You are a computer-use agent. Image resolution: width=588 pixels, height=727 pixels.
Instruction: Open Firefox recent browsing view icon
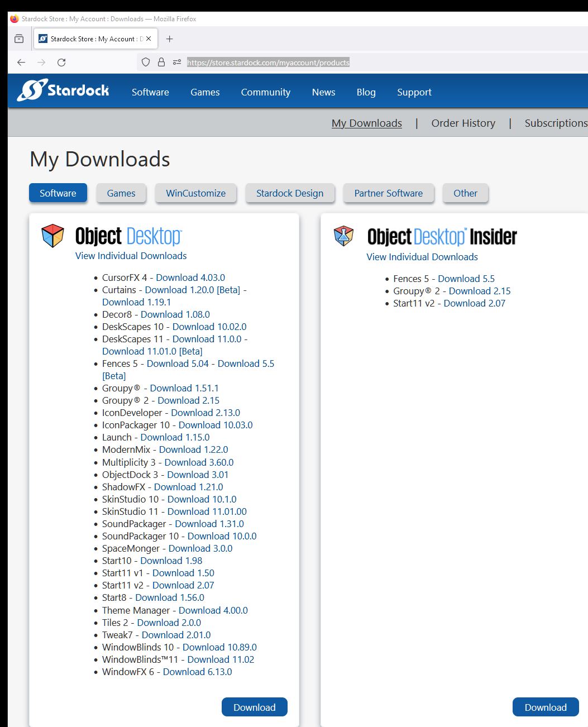click(x=19, y=39)
